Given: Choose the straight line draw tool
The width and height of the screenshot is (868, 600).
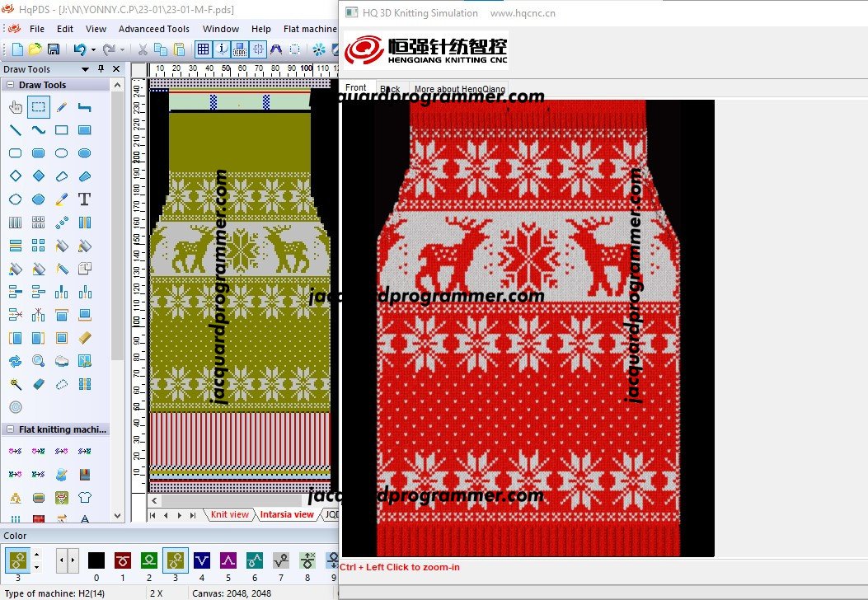Looking at the screenshot, I should 15,129.
